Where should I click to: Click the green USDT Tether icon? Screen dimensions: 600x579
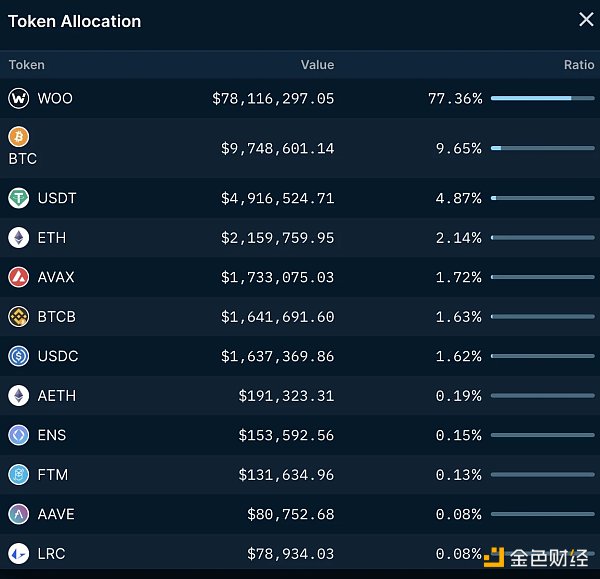point(19,198)
